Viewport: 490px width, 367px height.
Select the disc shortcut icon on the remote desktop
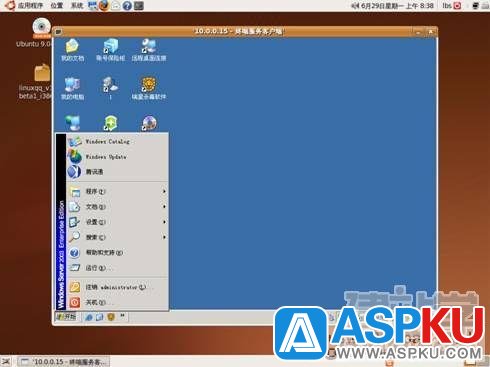click(149, 123)
